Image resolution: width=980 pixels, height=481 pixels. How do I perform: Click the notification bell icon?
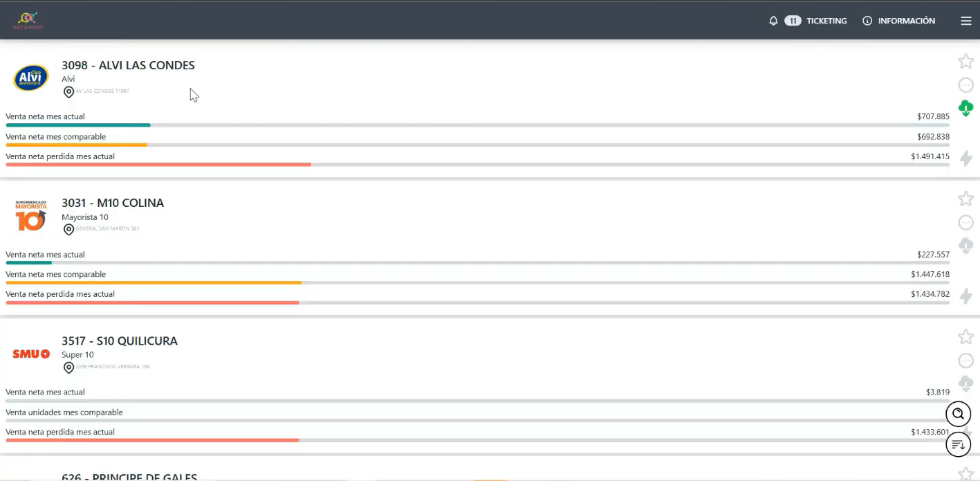773,21
